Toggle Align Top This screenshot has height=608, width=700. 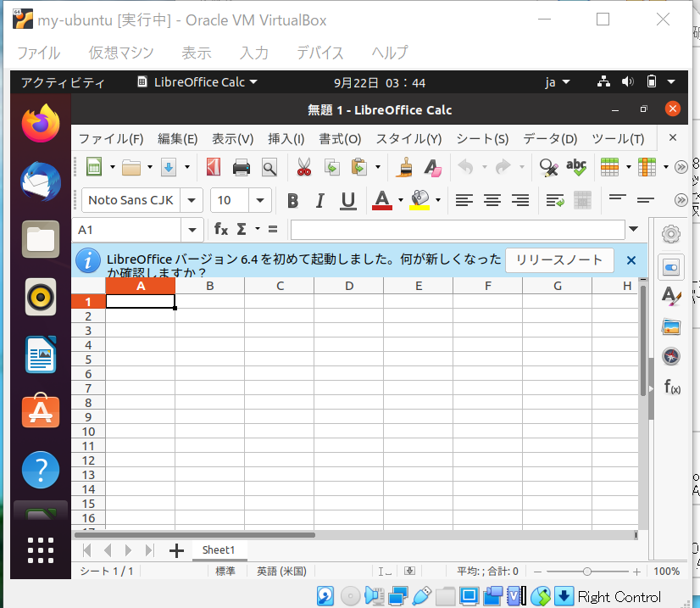618,198
